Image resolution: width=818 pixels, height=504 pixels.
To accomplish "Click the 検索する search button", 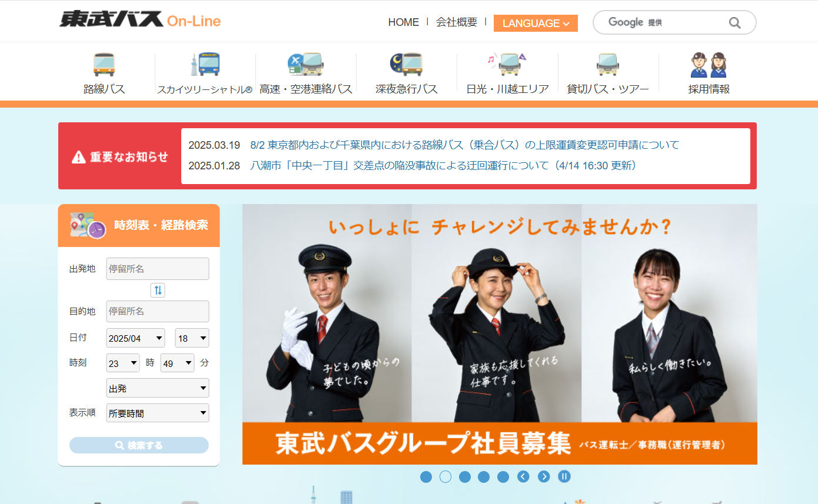I will (139, 445).
